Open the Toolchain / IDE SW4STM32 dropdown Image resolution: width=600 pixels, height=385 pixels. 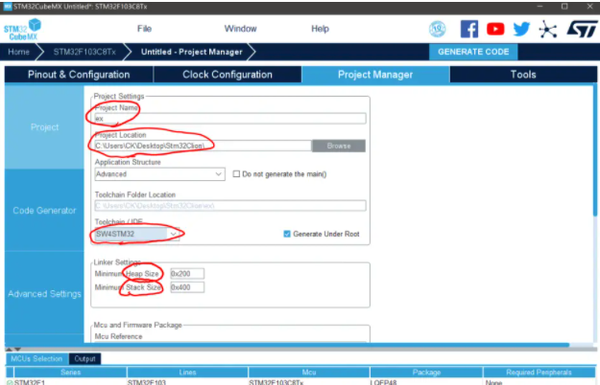pos(137,234)
